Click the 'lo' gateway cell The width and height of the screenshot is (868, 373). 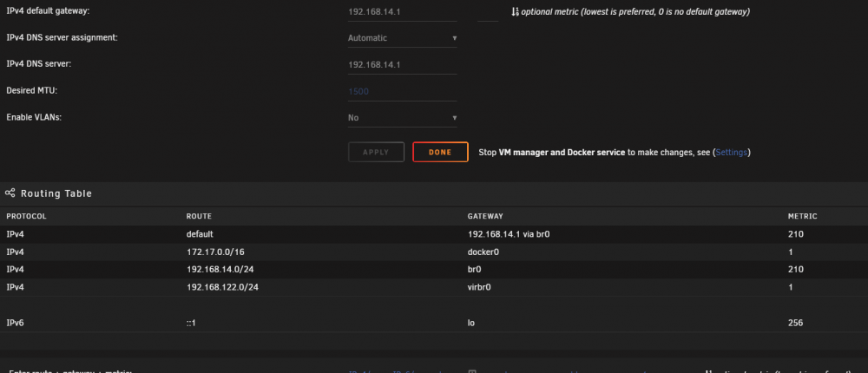(471, 323)
